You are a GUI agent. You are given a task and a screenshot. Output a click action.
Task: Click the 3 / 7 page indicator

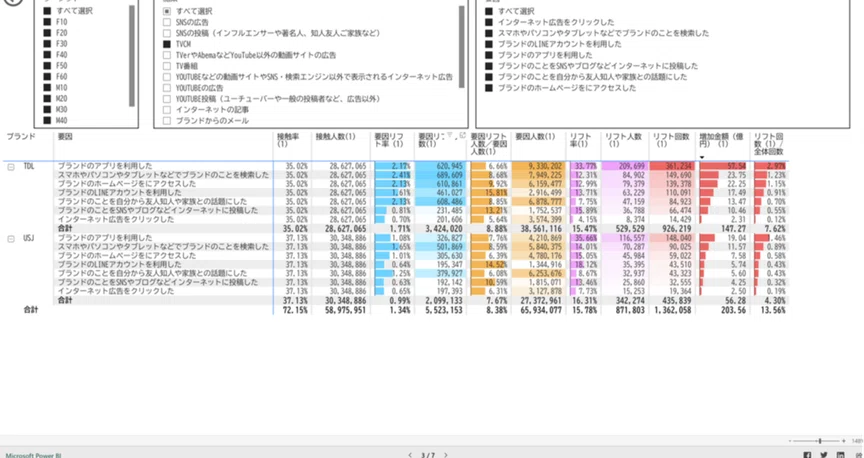click(428, 455)
